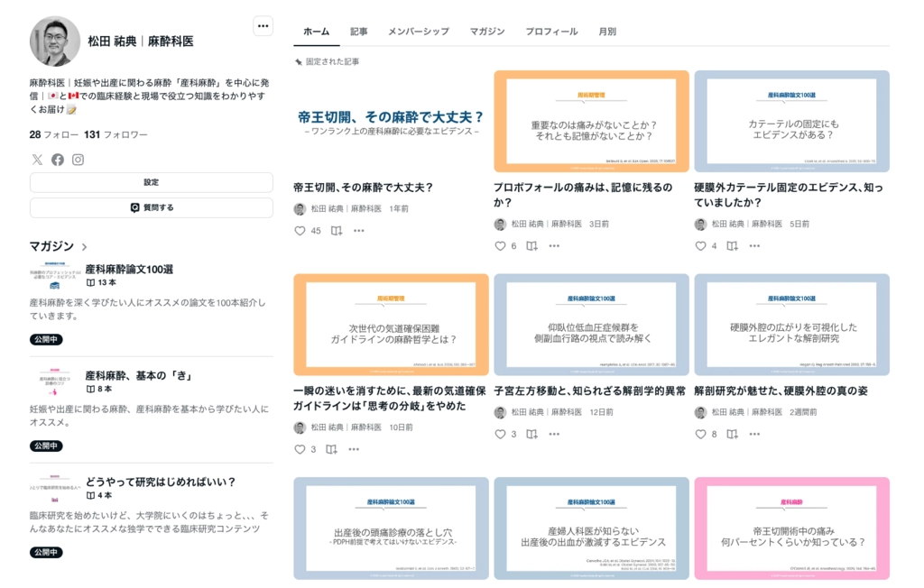Click the 13 本 article count
The height and width of the screenshot is (588, 924).
coord(101,283)
